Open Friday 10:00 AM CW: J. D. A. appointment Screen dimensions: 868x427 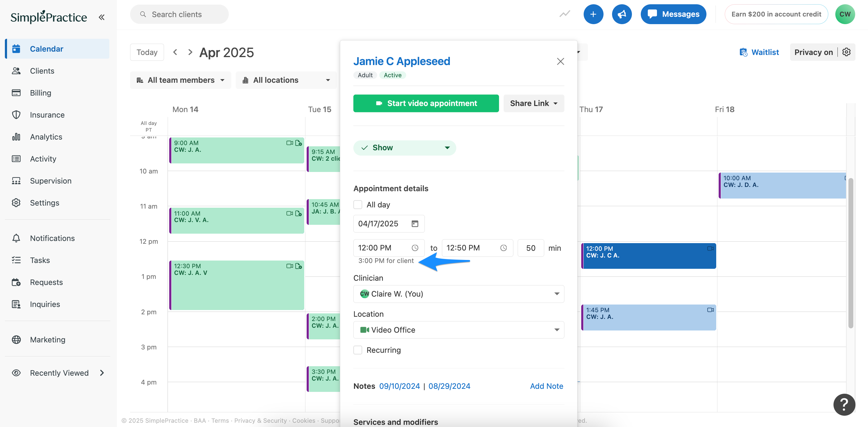point(782,185)
